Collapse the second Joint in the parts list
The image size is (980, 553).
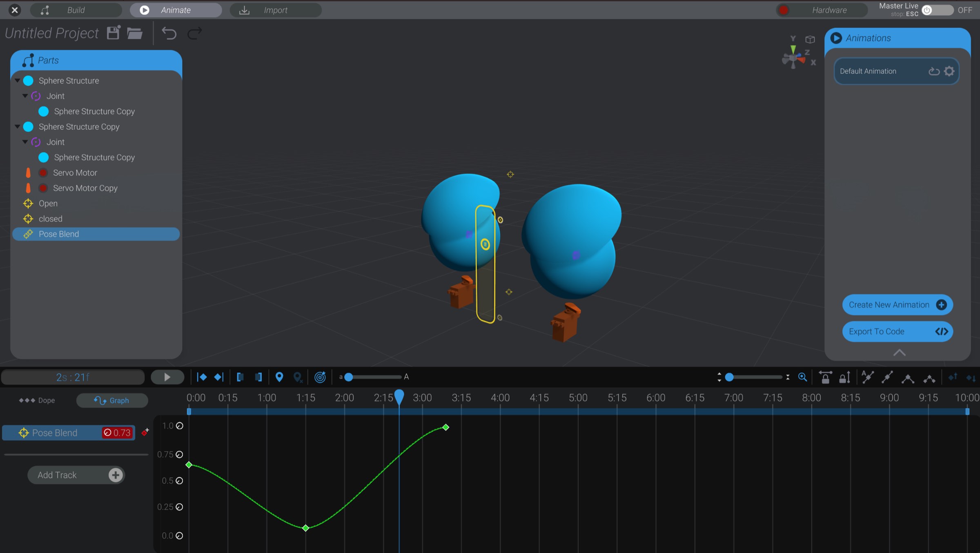click(x=25, y=142)
